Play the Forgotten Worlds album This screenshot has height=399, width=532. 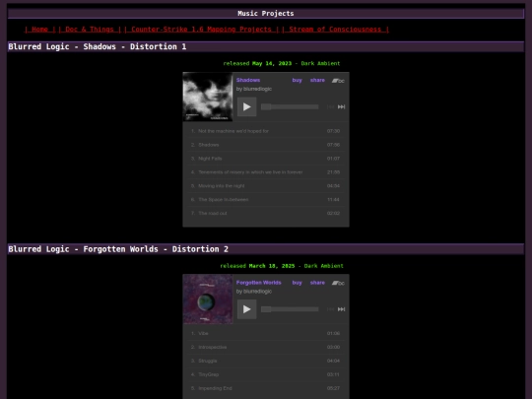click(x=246, y=309)
